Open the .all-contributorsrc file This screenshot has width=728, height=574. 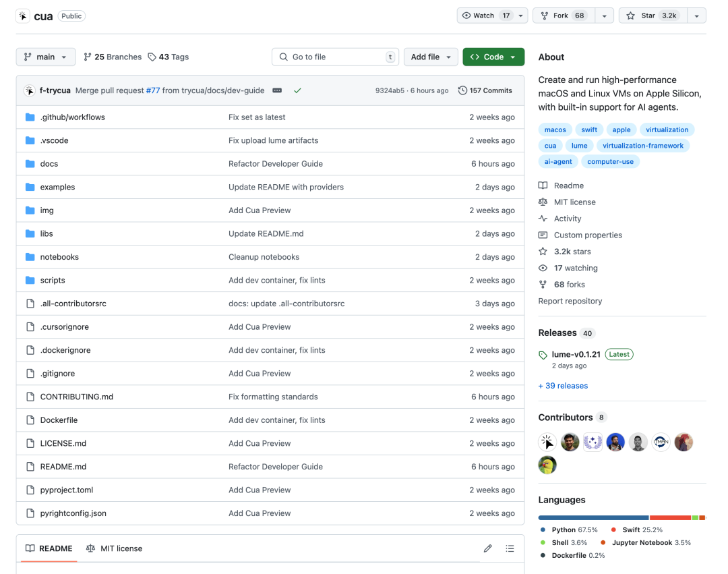[x=73, y=304]
